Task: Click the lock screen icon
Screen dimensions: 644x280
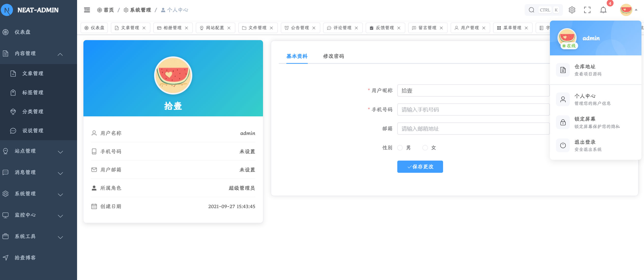Action: point(563,122)
